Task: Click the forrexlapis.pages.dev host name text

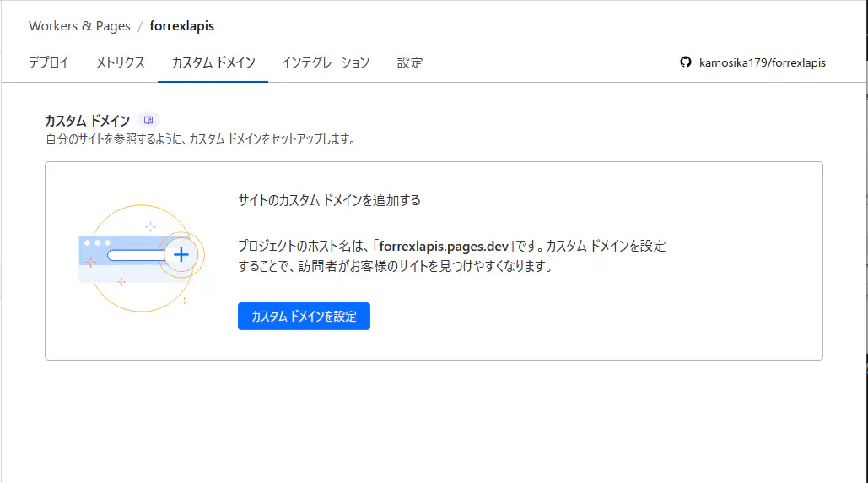Action: tap(445, 247)
